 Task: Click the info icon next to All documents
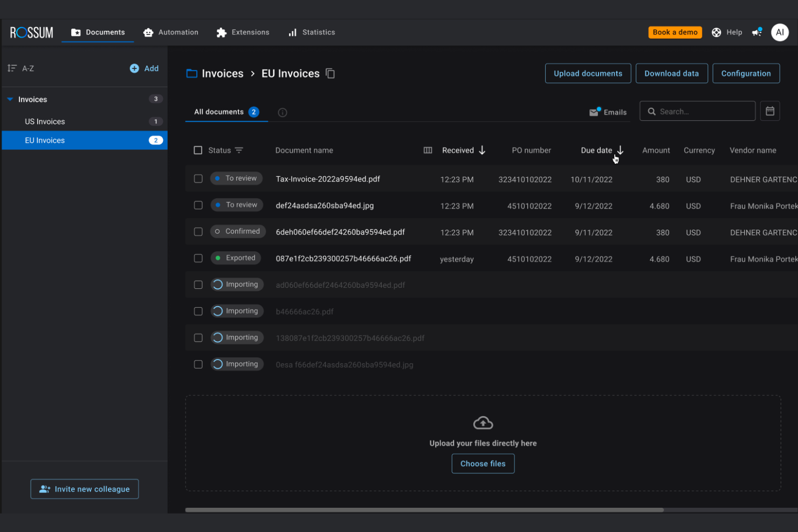tap(283, 112)
